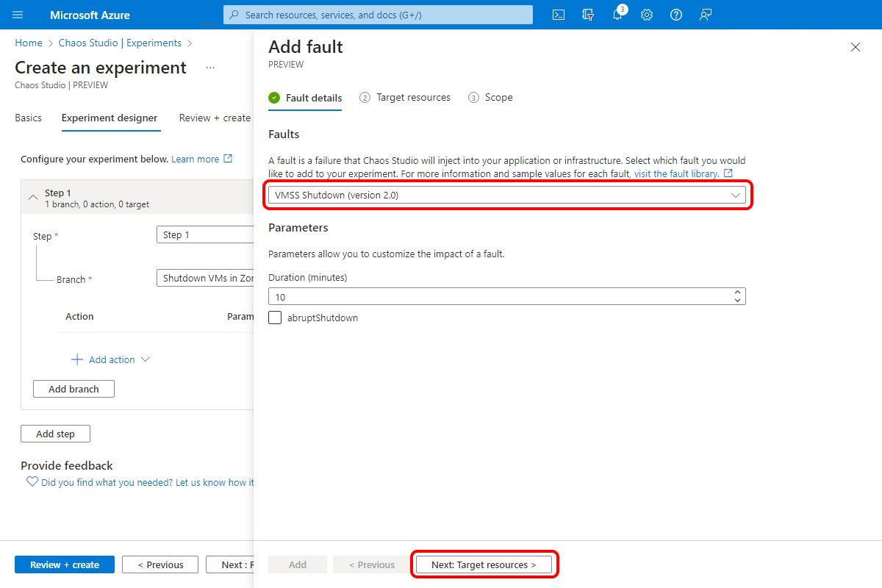Open the Basics tab
Image resolution: width=882 pixels, height=588 pixels.
(x=28, y=118)
